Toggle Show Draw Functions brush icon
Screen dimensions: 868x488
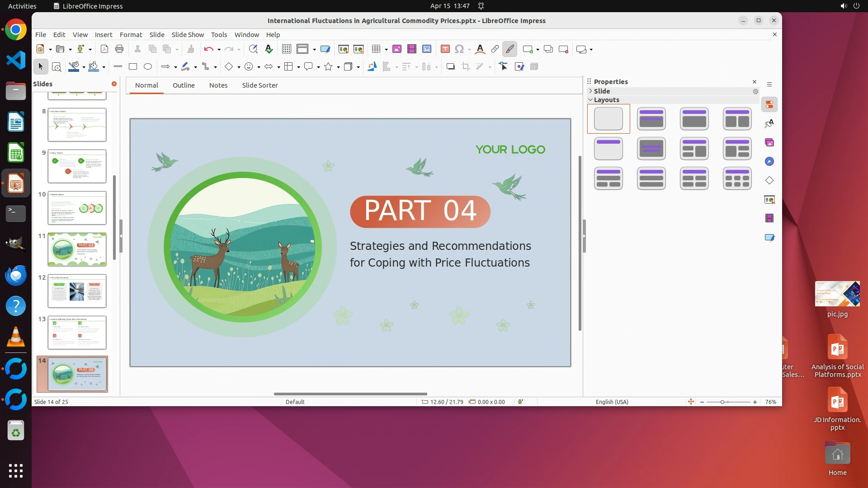[x=509, y=49]
